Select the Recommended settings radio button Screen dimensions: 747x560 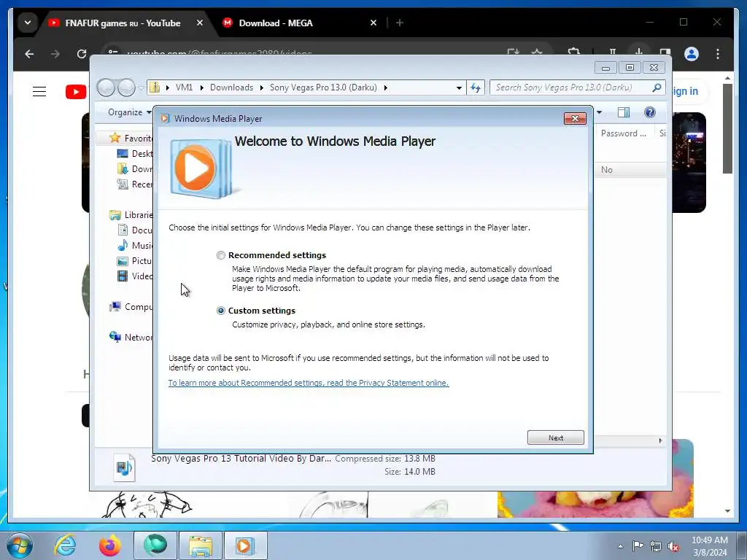tap(220, 255)
